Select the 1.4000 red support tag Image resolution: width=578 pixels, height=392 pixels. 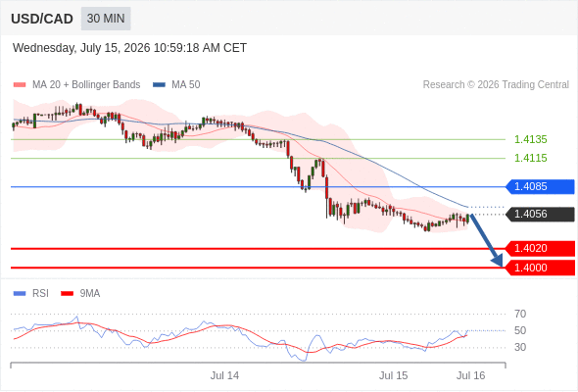[x=540, y=268]
